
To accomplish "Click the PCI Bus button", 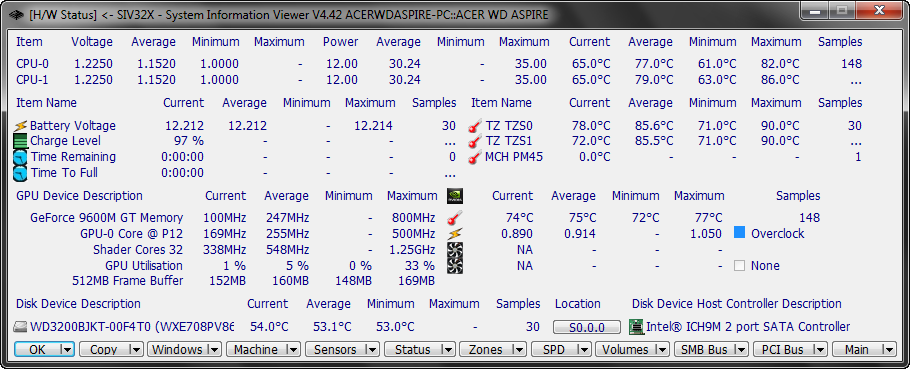I will click(790, 349).
